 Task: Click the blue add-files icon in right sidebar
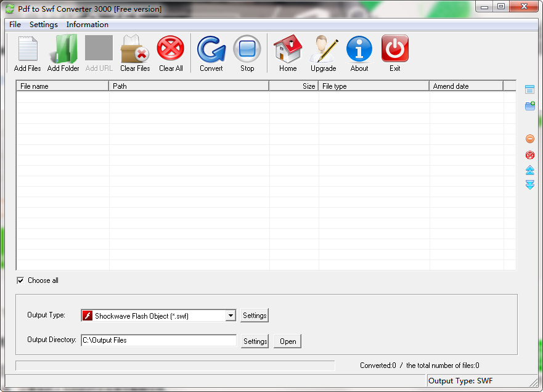pos(530,89)
